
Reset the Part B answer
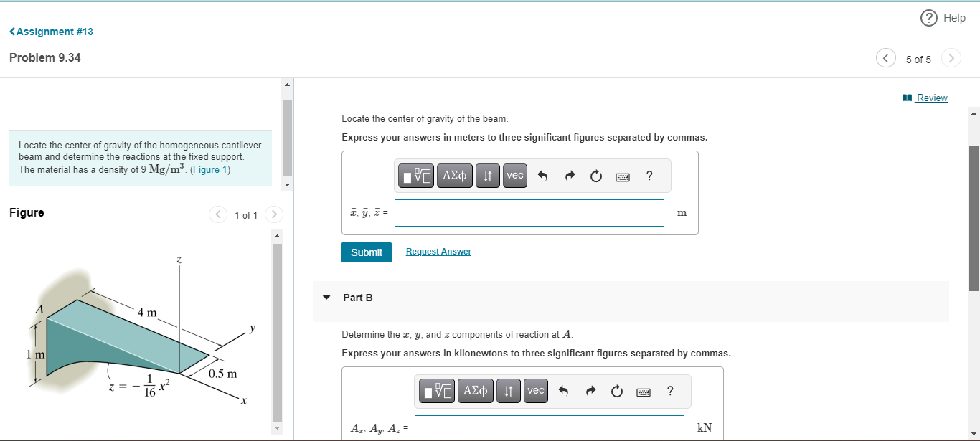click(616, 392)
